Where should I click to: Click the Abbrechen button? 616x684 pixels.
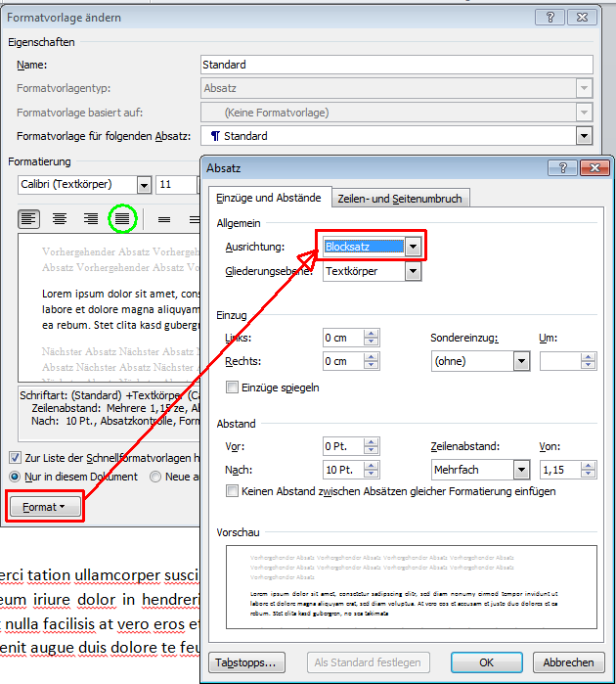pyautogui.click(x=568, y=662)
